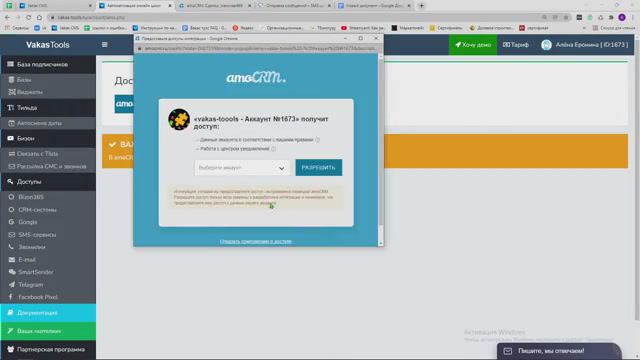640x360 pixels.
Task: Click the phone icon for Звонилки
Action: point(11,247)
